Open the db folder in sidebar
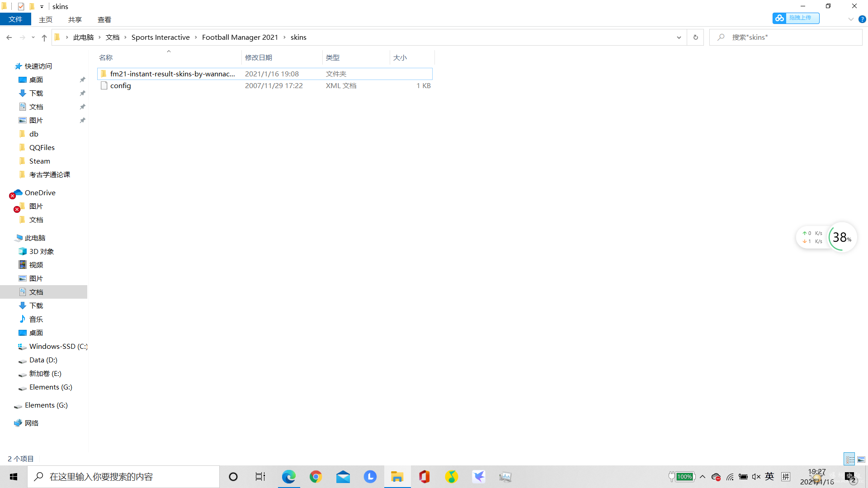The image size is (868, 488). point(34,134)
